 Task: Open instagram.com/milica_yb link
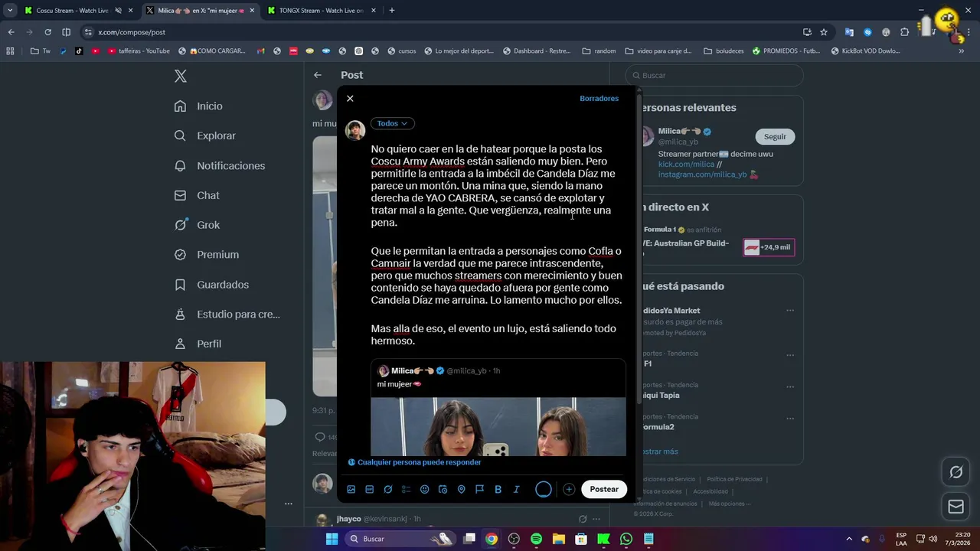coord(702,174)
